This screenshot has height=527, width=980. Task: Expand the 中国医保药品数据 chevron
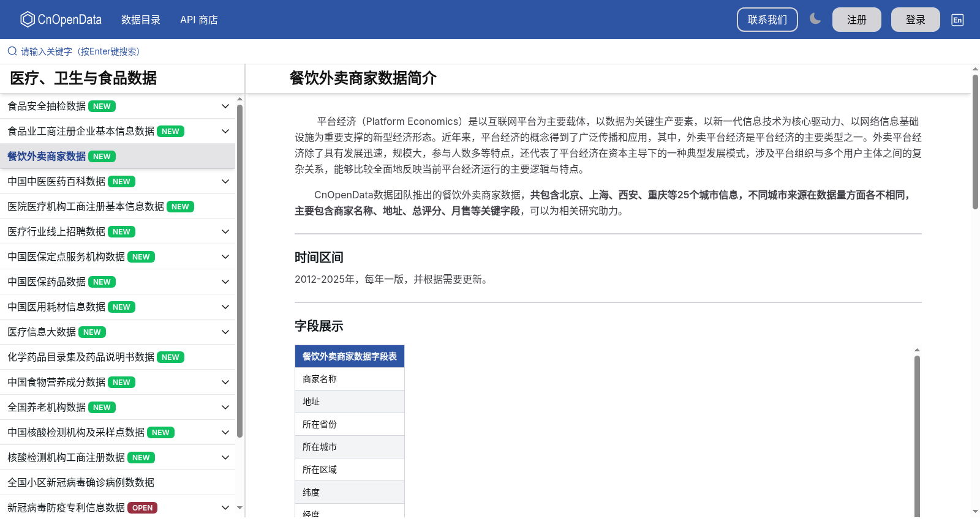[225, 282]
